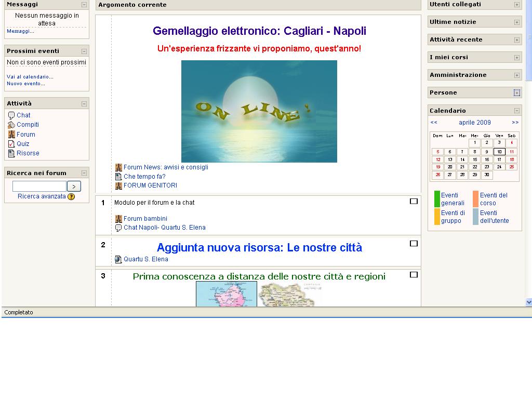The image size is (532, 399).
Task: Open aprile 2009 month view
Action: click(475, 123)
